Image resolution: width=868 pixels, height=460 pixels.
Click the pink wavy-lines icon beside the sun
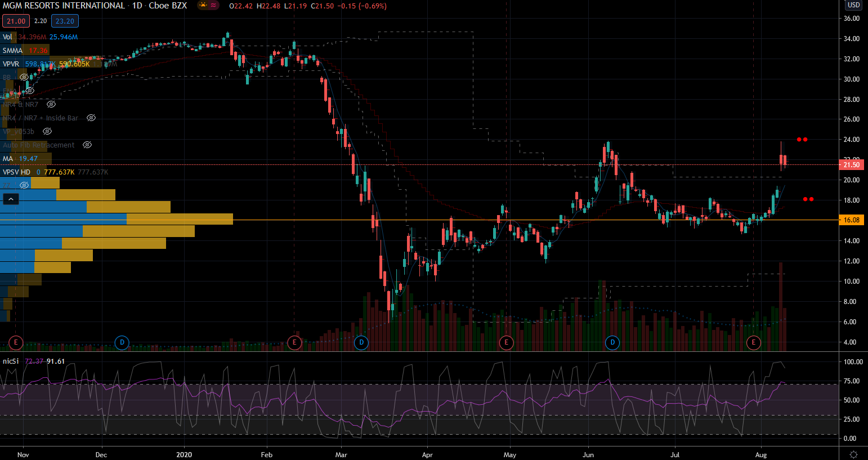tap(214, 6)
